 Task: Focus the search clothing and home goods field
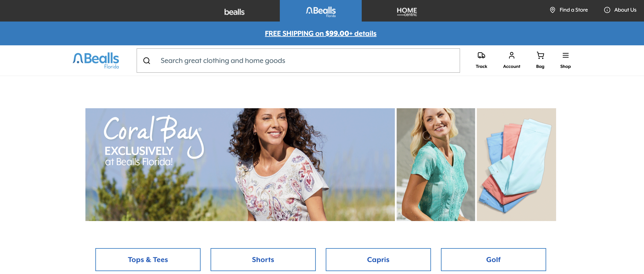click(x=298, y=61)
